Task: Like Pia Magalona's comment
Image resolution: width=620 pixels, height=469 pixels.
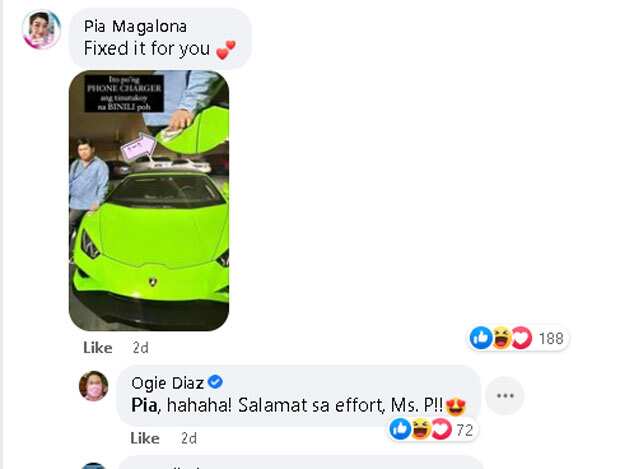Action: [98, 348]
